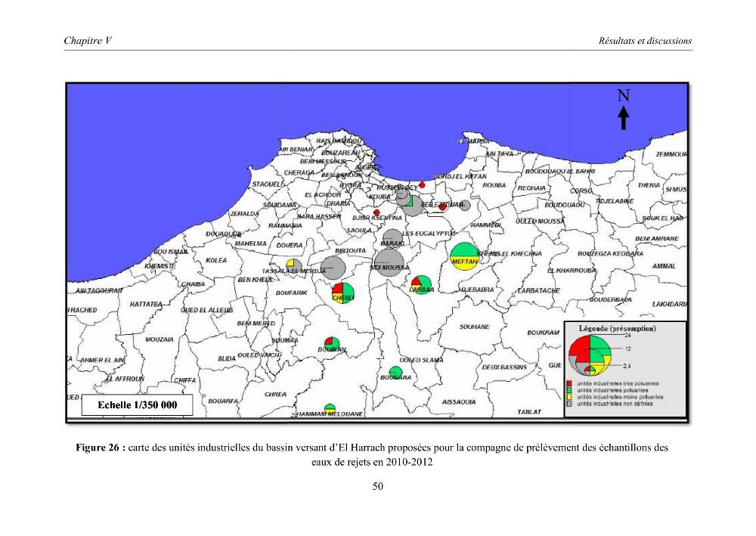Select the "REGHAIA" map label
Screen dimensions: 756x536
[x=531, y=188]
